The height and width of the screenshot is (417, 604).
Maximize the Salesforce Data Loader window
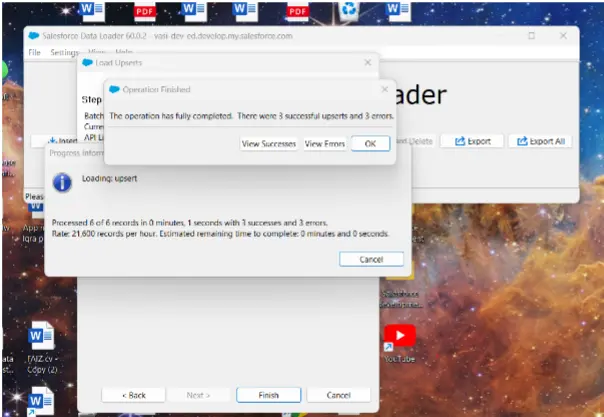(532, 36)
